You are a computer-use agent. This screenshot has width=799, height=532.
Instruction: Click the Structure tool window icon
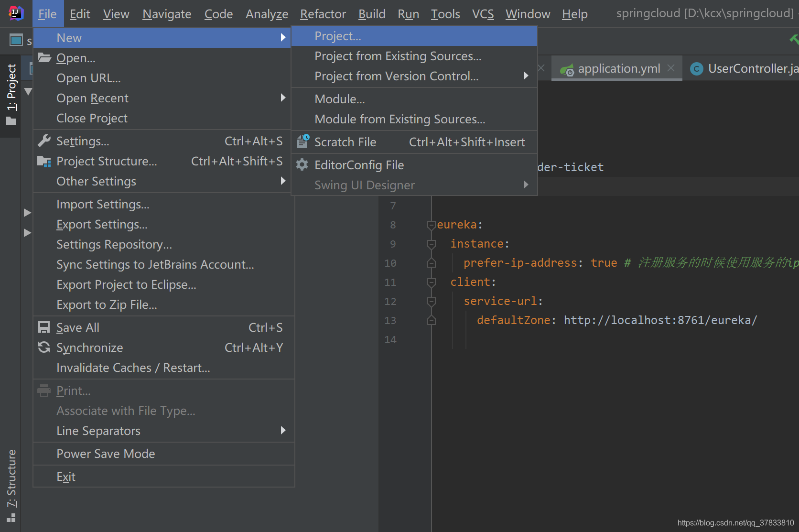(x=11, y=518)
